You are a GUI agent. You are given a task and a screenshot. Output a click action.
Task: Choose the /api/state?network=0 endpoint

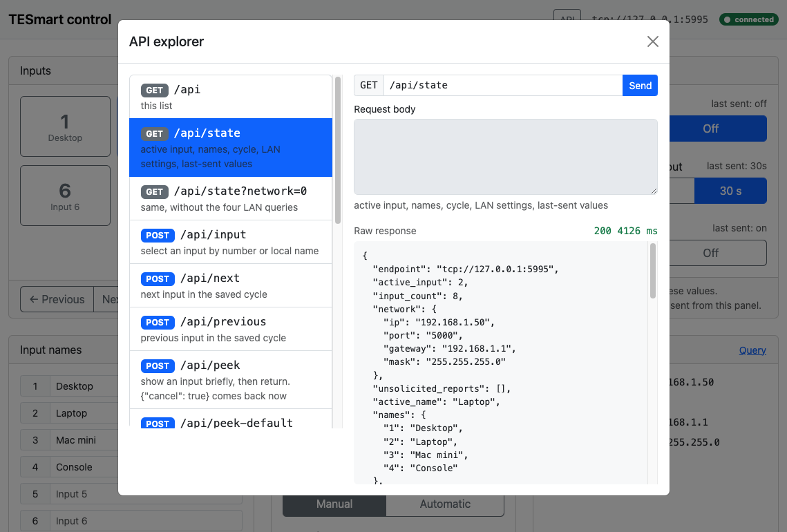click(231, 198)
